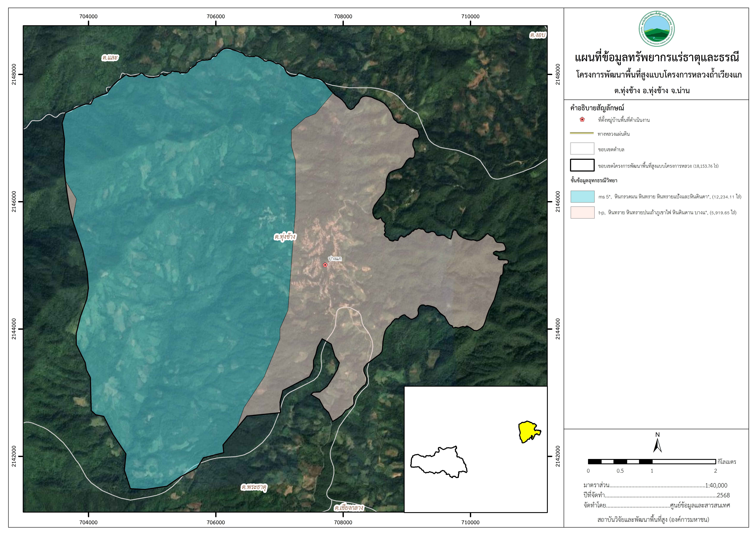Viewport: 756px width, 535px height.
Task: Click the 2148000 northing label left of the map
Action: (14, 75)
